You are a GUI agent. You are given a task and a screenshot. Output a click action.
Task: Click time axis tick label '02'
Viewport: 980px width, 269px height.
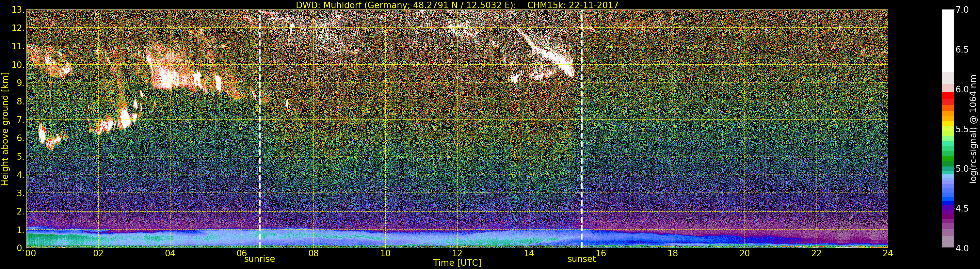(x=98, y=253)
